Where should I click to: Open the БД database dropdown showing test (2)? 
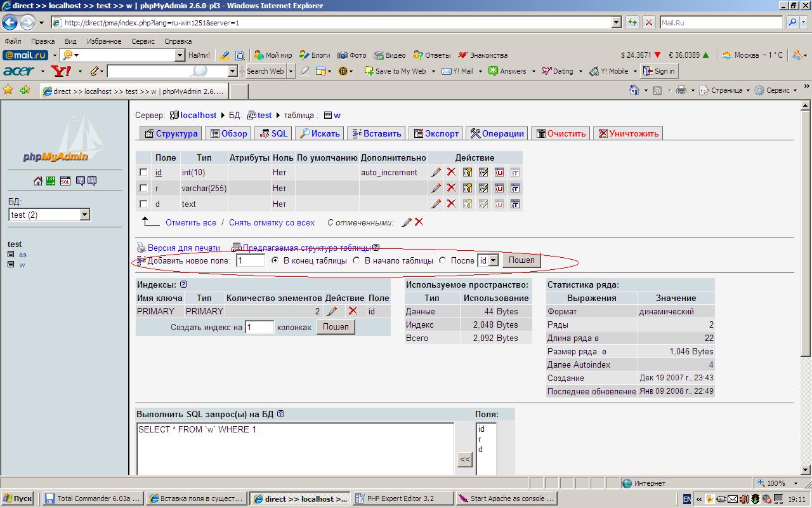click(x=85, y=215)
